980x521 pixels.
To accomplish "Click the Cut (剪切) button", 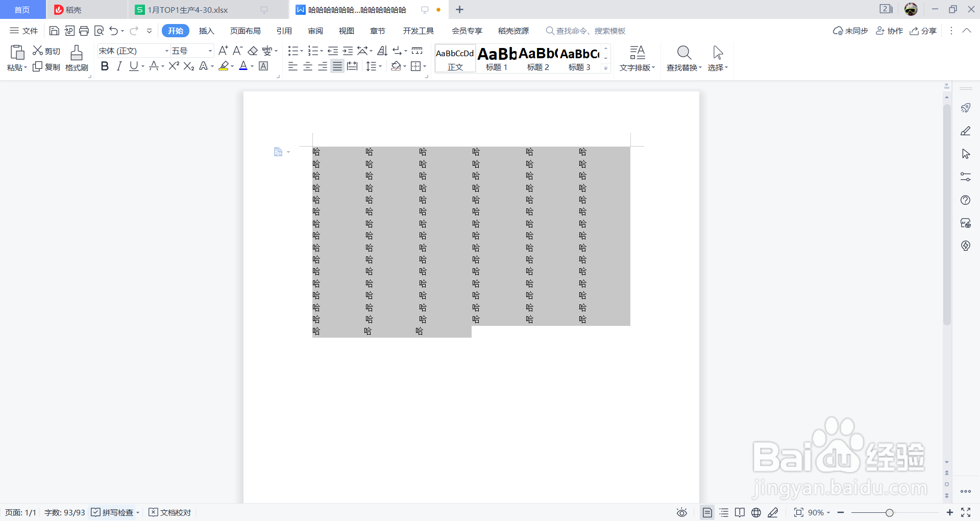I will (x=46, y=51).
